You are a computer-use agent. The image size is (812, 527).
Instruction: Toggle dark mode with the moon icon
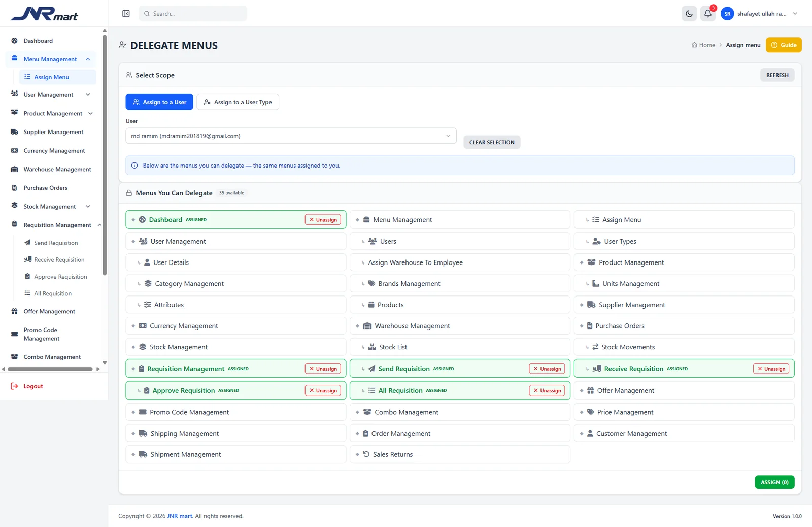[x=689, y=14]
